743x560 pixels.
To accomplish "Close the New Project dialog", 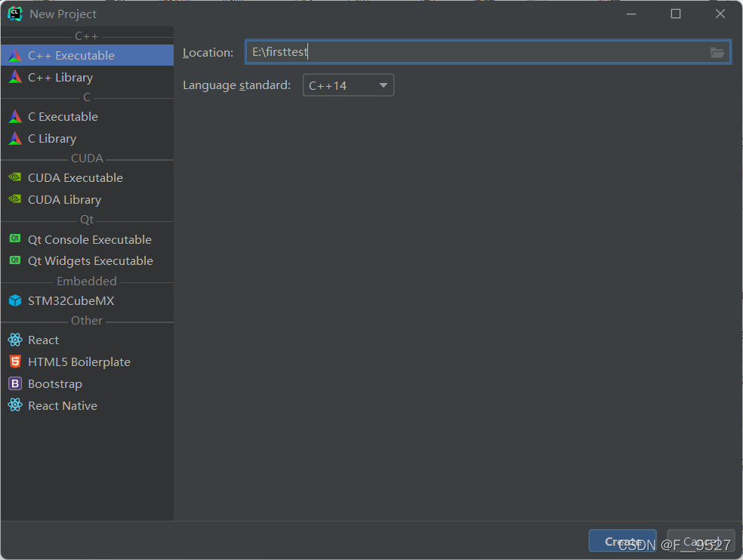I will click(720, 14).
